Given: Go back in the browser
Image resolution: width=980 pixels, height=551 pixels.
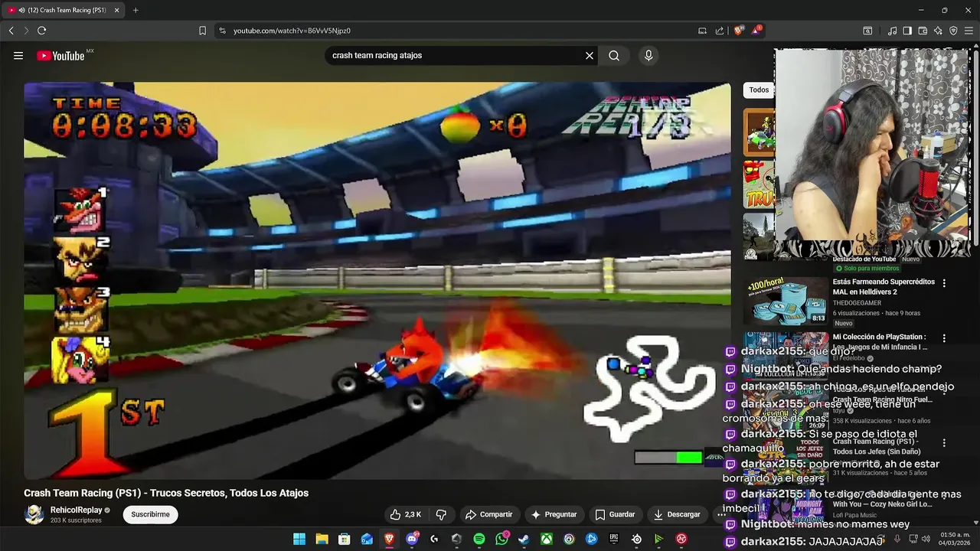Looking at the screenshot, I should pos(11,31).
